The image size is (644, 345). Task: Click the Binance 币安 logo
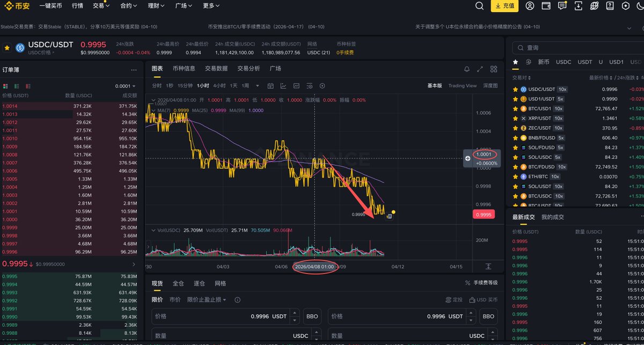16,6
